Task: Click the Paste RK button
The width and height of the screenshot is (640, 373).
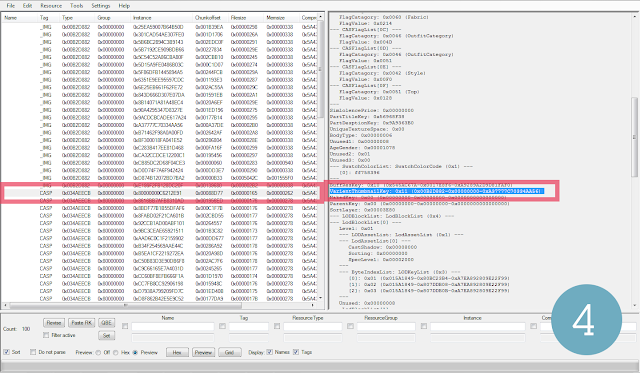Action: pos(82,323)
